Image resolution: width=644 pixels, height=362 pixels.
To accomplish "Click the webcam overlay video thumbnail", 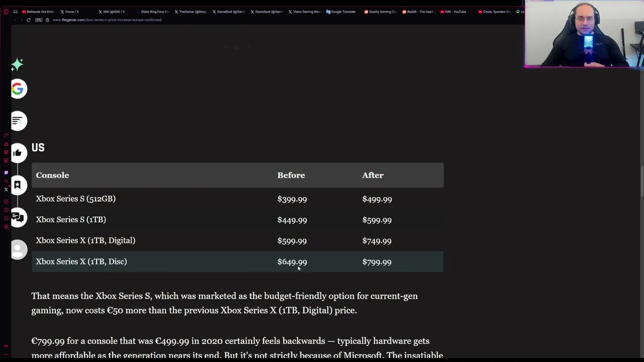I will [x=584, y=33].
